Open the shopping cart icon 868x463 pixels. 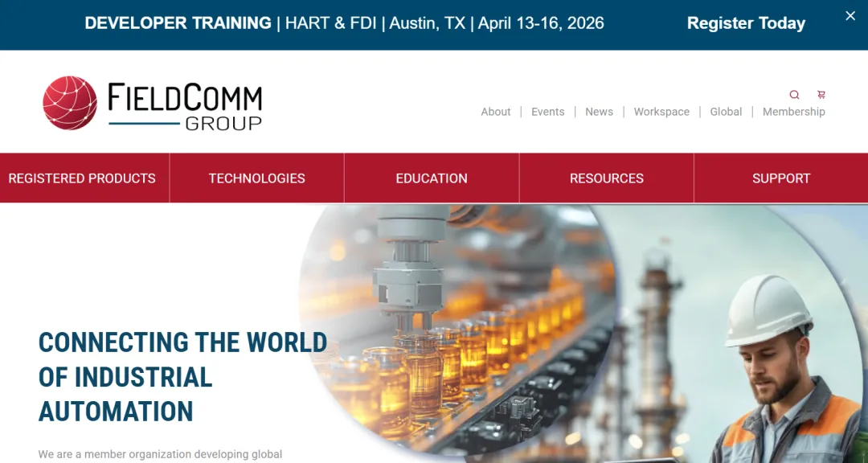821,95
